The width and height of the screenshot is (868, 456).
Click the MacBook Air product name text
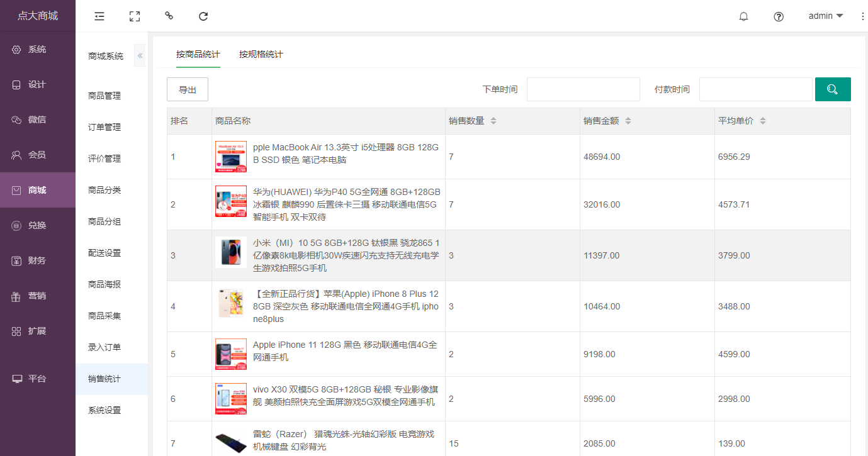[x=346, y=153]
